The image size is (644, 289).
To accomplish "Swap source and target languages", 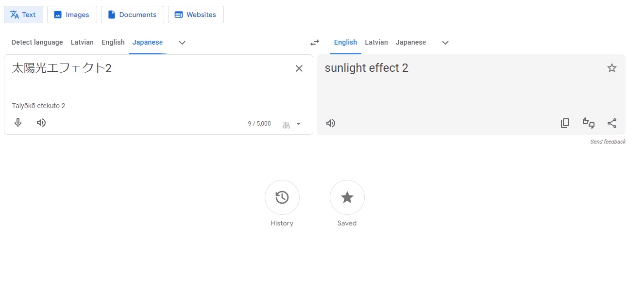I will [315, 43].
